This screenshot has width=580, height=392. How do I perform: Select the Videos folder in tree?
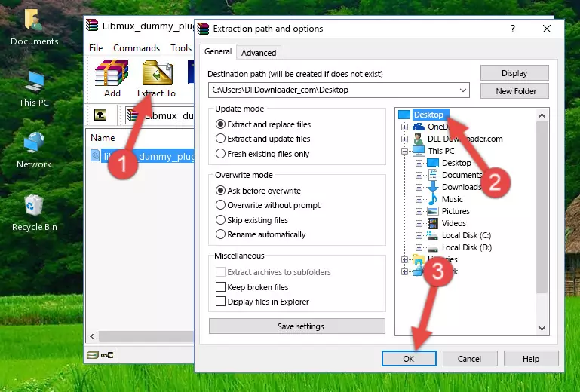coord(453,223)
